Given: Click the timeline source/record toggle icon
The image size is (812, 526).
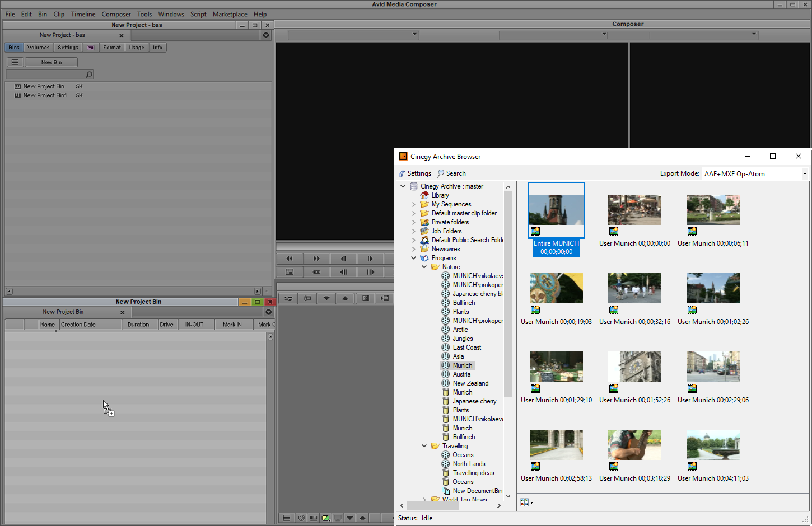Looking at the screenshot, I should click(x=307, y=298).
